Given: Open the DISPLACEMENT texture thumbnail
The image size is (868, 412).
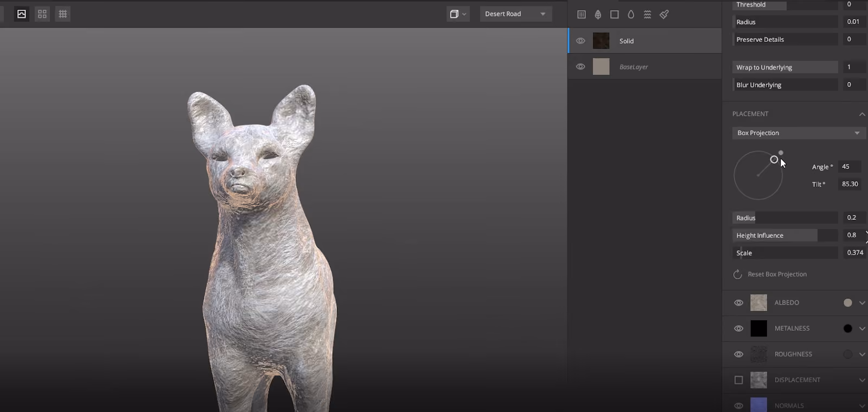Looking at the screenshot, I should [758, 380].
